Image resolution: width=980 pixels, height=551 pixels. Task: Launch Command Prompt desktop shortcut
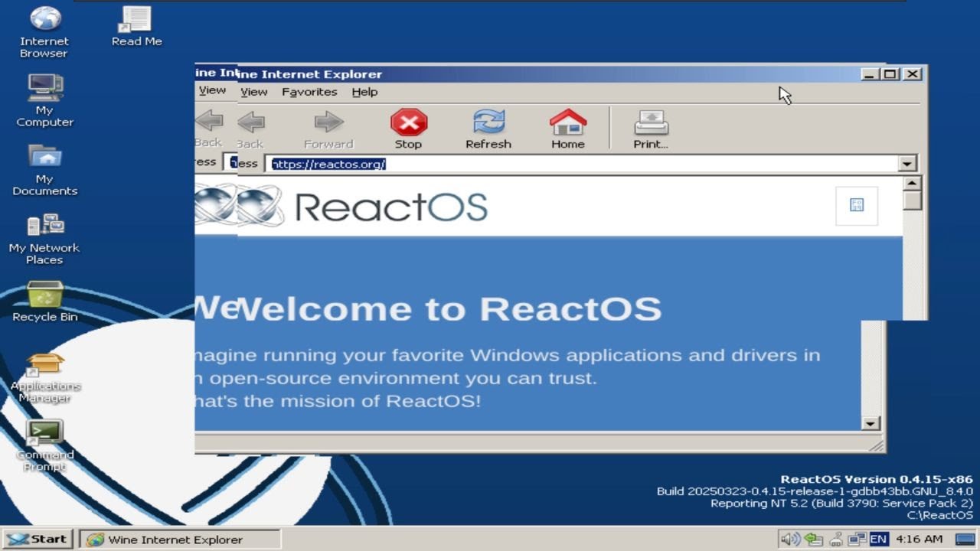(44, 446)
